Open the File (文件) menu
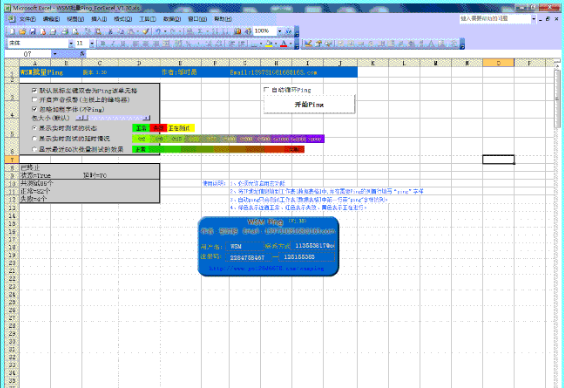Screen dimensions: 564x388 click(27, 19)
